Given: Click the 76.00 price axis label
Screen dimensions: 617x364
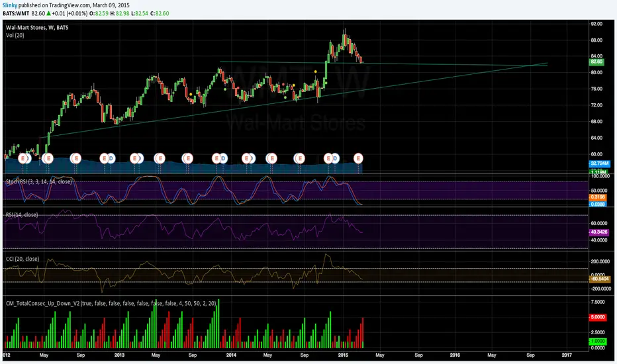Looking at the screenshot, I should point(596,89).
